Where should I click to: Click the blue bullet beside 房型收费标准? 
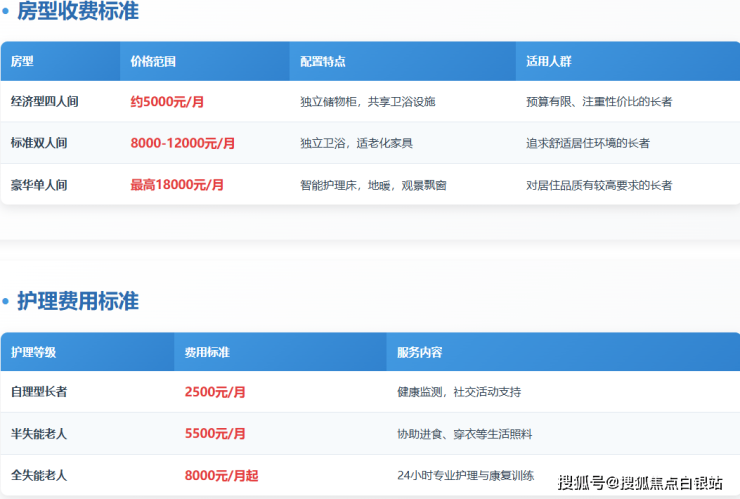point(5,13)
